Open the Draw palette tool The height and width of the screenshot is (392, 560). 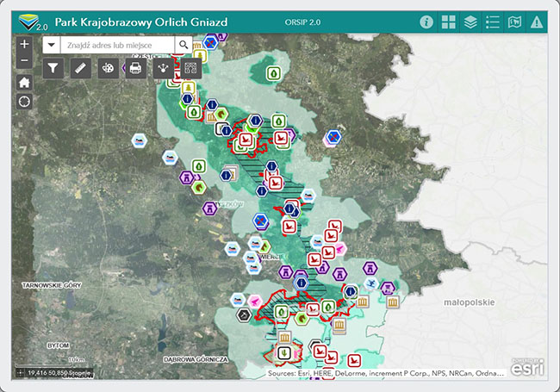tap(108, 68)
